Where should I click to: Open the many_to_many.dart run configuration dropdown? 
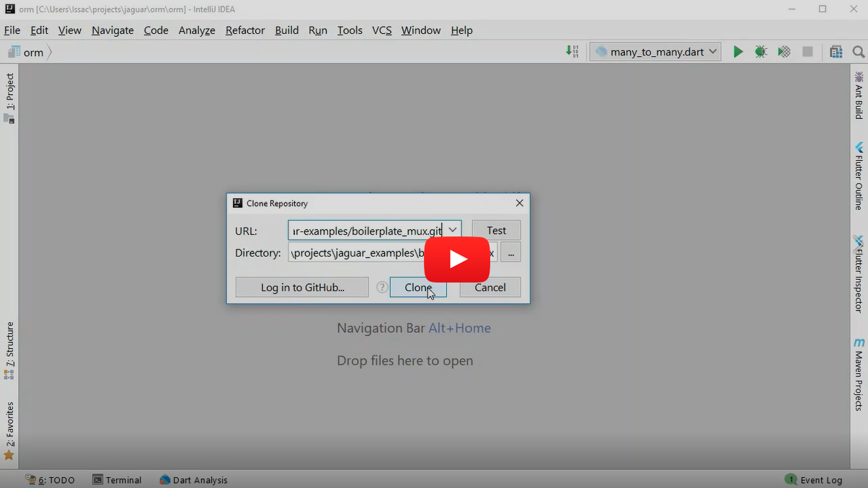tap(655, 52)
